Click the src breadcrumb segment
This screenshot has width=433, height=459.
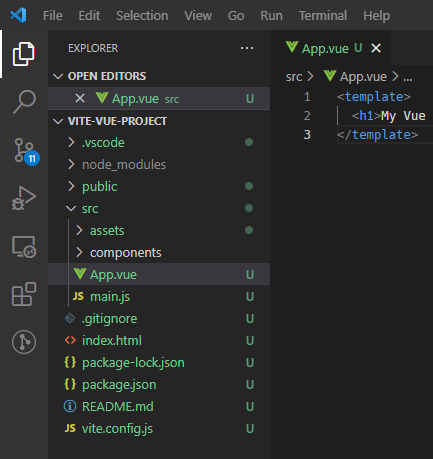pyautogui.click(x=294, y=77)
